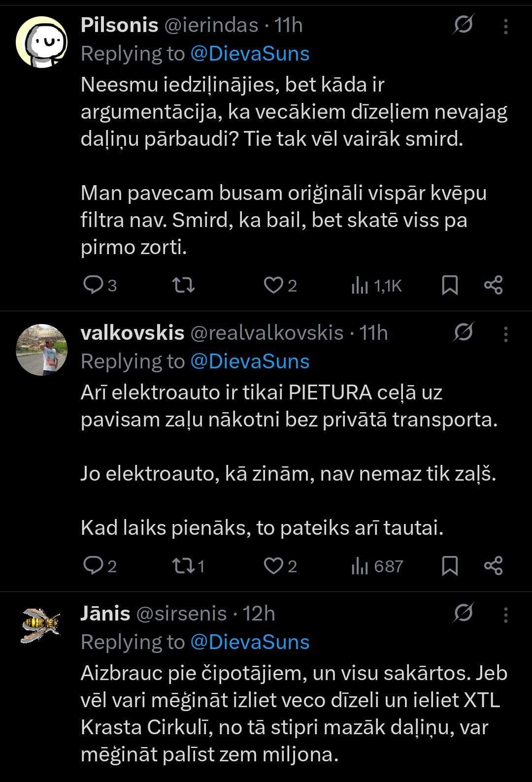Share the Pilsonis tweet
Image resolution: width=532 pixels, height=782 pixels.
click(493, 285)
